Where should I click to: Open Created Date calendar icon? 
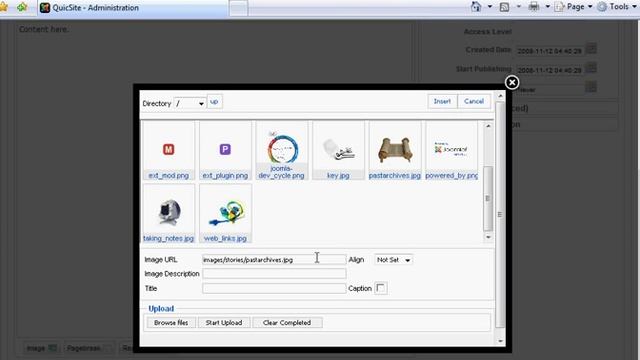tap(591, 49)
